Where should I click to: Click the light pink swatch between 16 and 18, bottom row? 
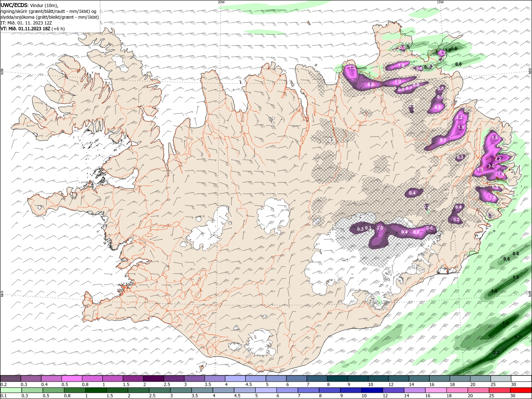(436, 390)
